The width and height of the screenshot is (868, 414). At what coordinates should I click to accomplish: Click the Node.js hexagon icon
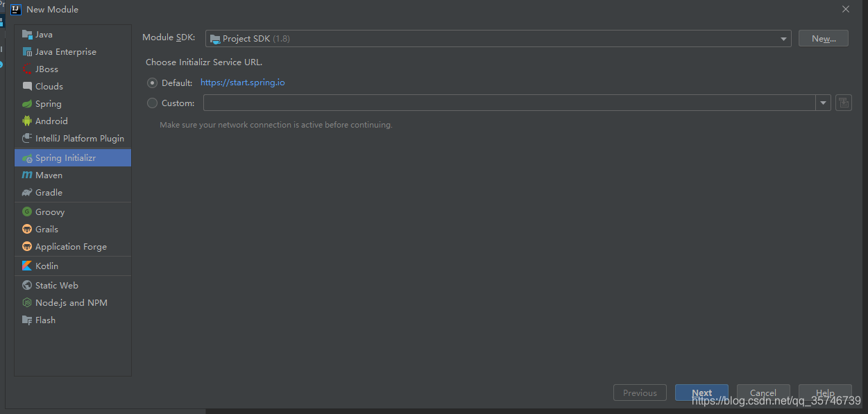(27, 303)
